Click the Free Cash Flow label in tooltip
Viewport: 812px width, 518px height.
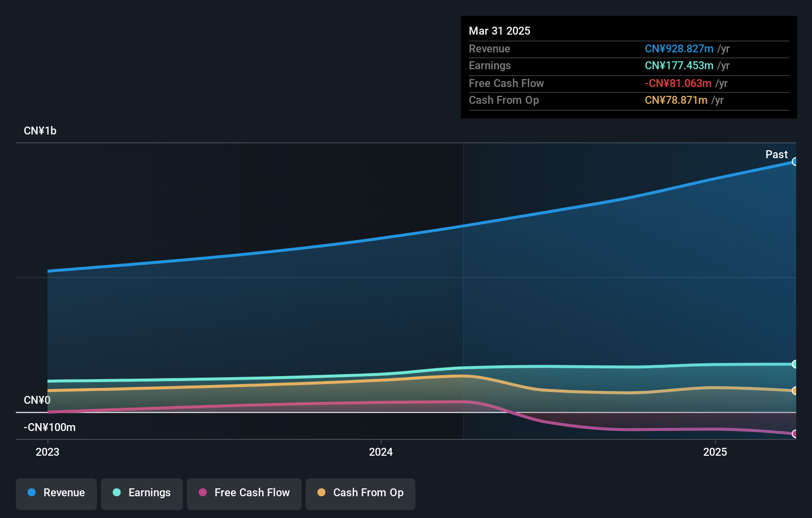pyautogui.click(x=506, y=84)
